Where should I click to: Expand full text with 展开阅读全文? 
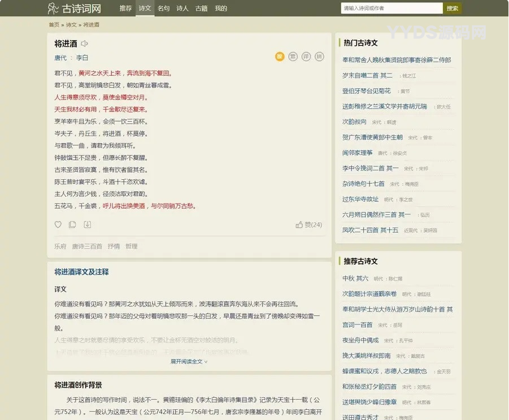click(189, 361)
